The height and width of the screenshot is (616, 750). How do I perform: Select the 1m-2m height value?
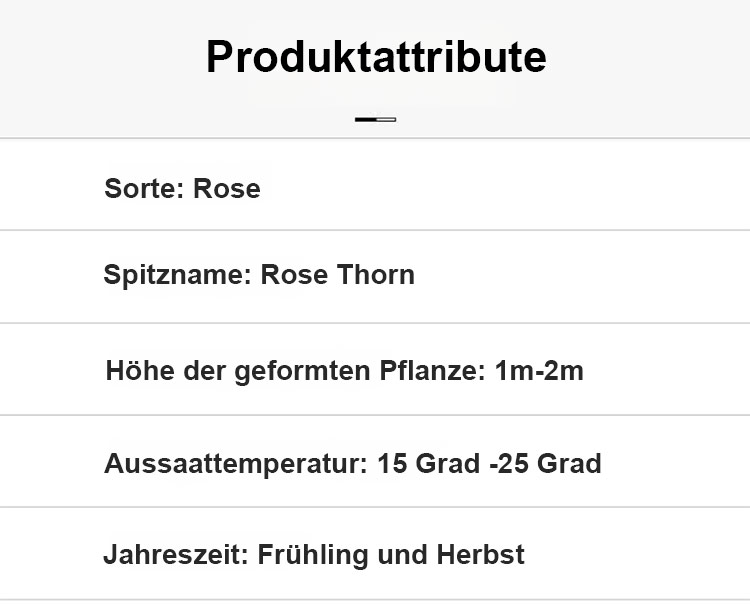click(539, 371)
